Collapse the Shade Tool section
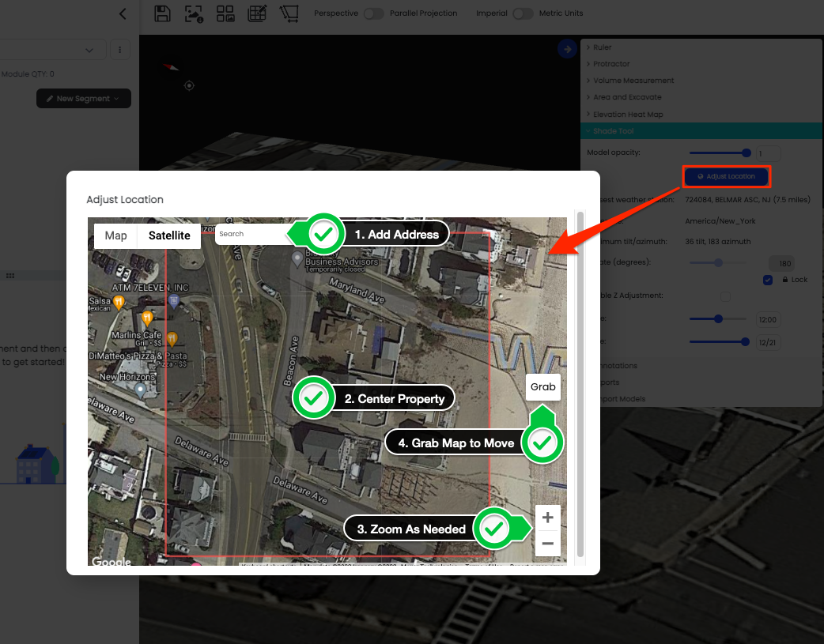This screenshot has height=644, width=824. [x=701, y=131]
